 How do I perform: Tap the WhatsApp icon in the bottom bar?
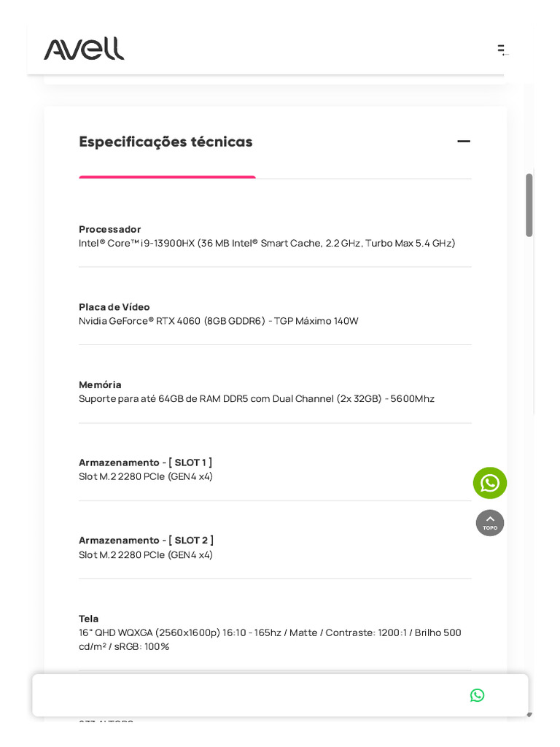click(x=477, y=695)
